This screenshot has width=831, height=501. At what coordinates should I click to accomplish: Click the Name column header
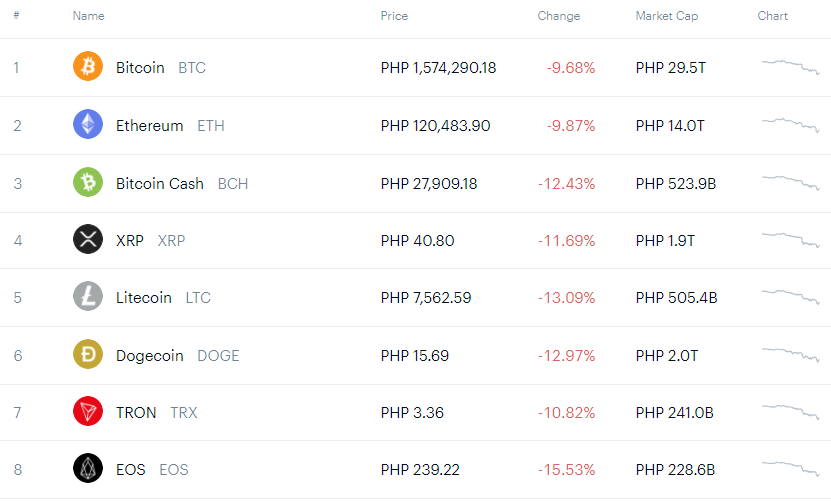tap(89, 16)
